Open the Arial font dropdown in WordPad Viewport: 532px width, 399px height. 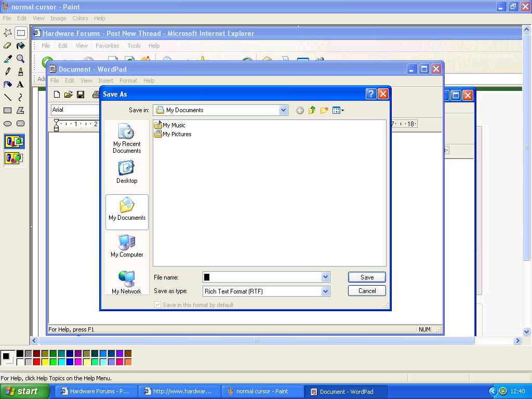coord(75,110)
